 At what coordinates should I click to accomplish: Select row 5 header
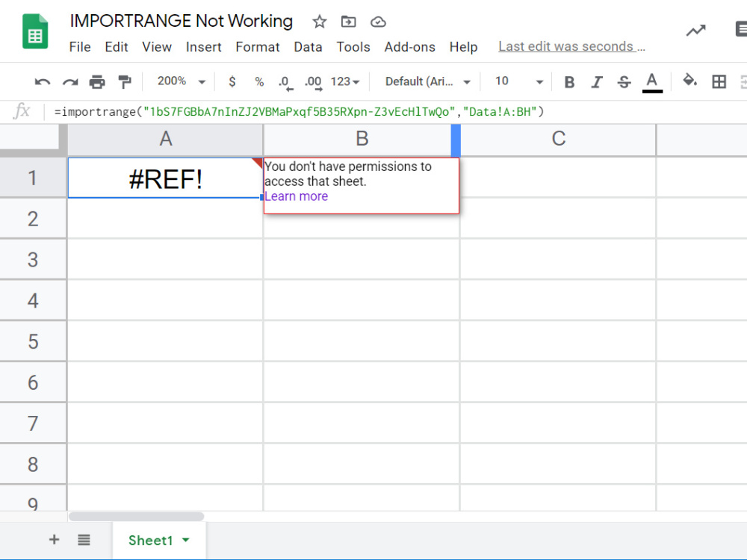[33, 341]
